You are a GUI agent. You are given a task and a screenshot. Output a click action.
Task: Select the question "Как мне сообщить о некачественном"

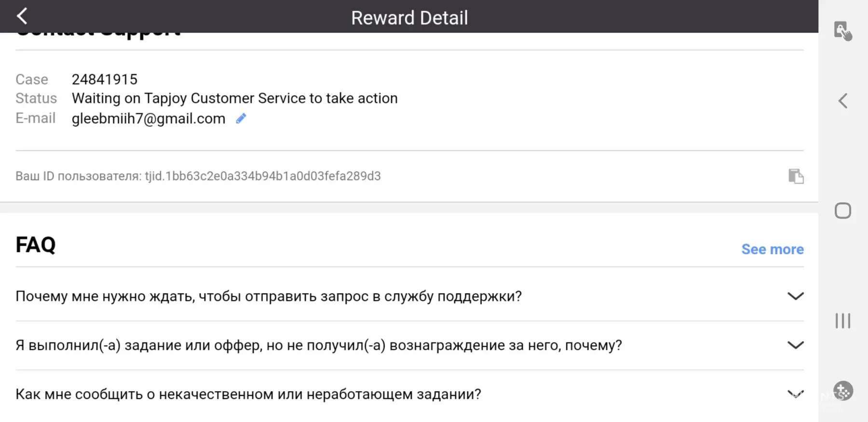point(248,395)
